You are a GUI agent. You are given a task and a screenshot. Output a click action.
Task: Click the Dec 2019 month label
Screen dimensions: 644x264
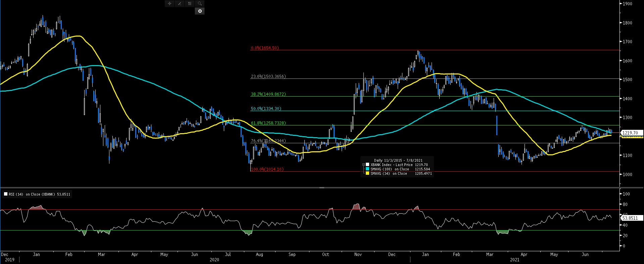click(x=4, y=255)
